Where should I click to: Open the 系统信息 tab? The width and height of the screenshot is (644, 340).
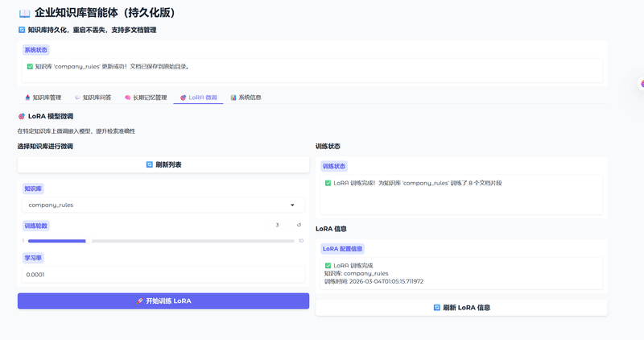tap(246, 97)
